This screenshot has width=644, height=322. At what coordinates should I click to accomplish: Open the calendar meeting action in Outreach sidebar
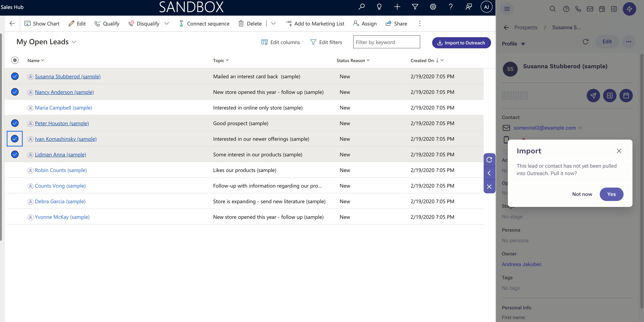point(626,96)
